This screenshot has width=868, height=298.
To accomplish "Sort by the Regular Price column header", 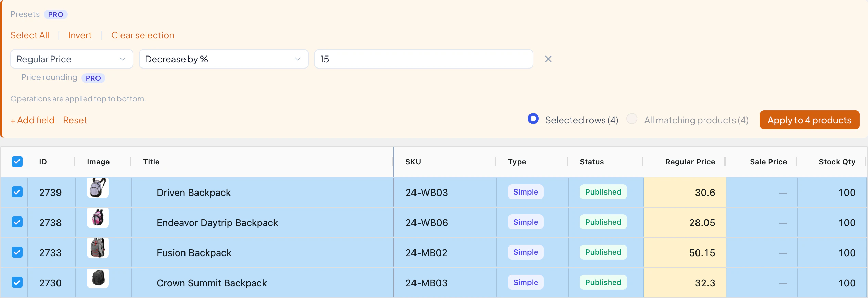I will 690,162.
